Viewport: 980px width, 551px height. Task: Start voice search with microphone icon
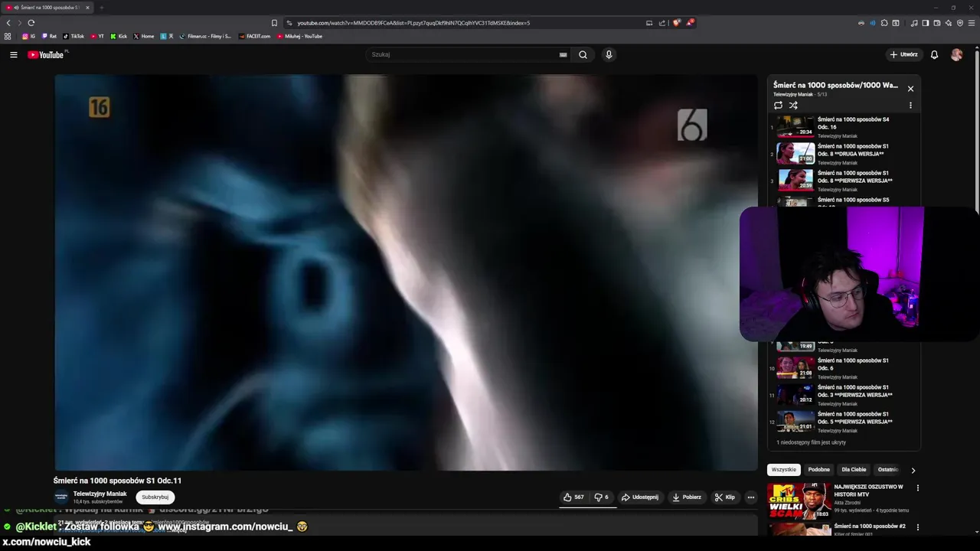tap(609, 54)
